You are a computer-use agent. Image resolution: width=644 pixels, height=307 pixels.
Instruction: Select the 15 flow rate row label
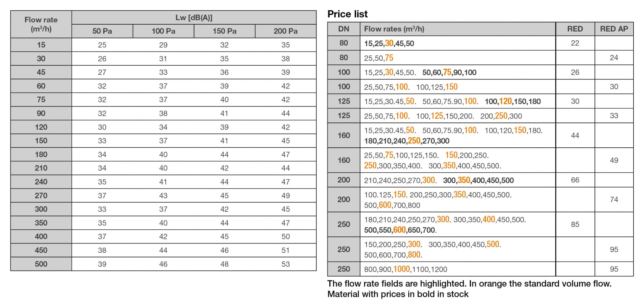click(41, 45)
